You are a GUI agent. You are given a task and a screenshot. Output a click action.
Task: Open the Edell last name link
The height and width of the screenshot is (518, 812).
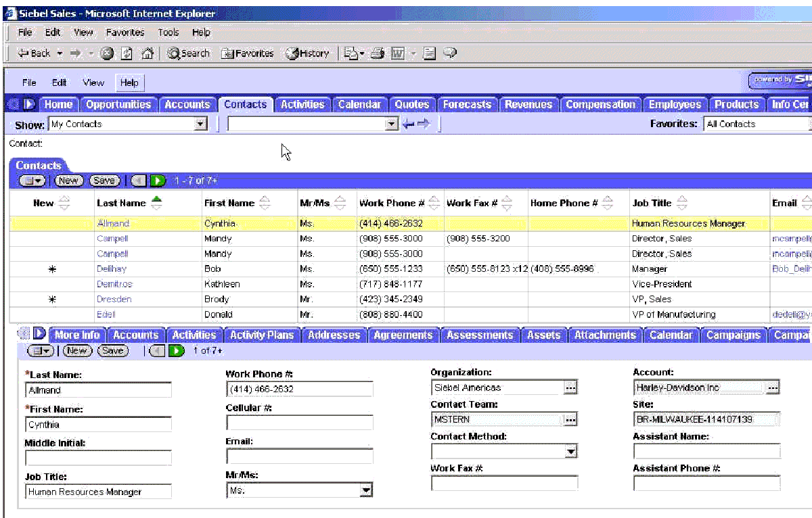click(x=106, y=314)
